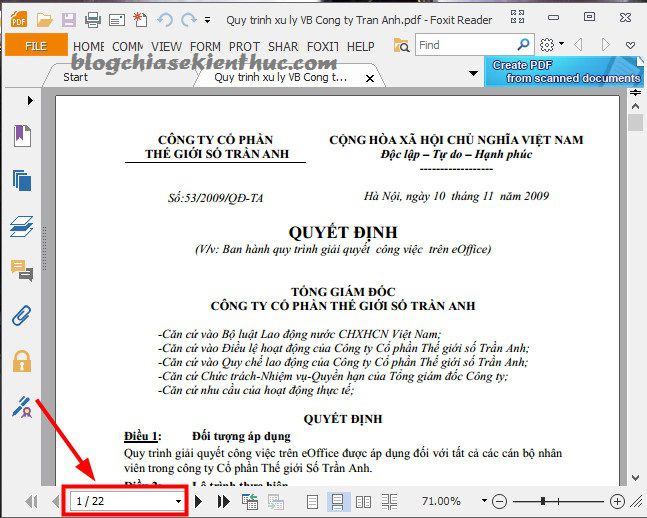Image resolution: width=647 pixels, height=518 pixels.
Task: Switch to the Start tab
Action: tap(76, 77)
